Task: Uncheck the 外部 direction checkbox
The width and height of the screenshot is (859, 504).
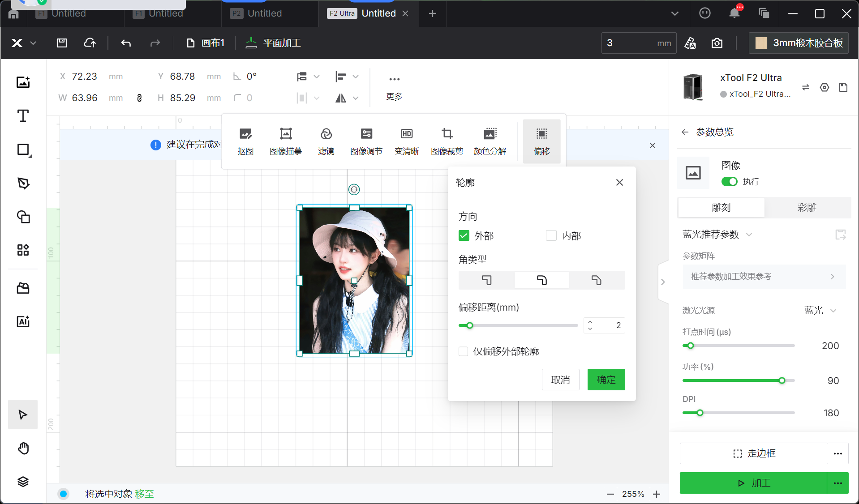Action: 464,235
